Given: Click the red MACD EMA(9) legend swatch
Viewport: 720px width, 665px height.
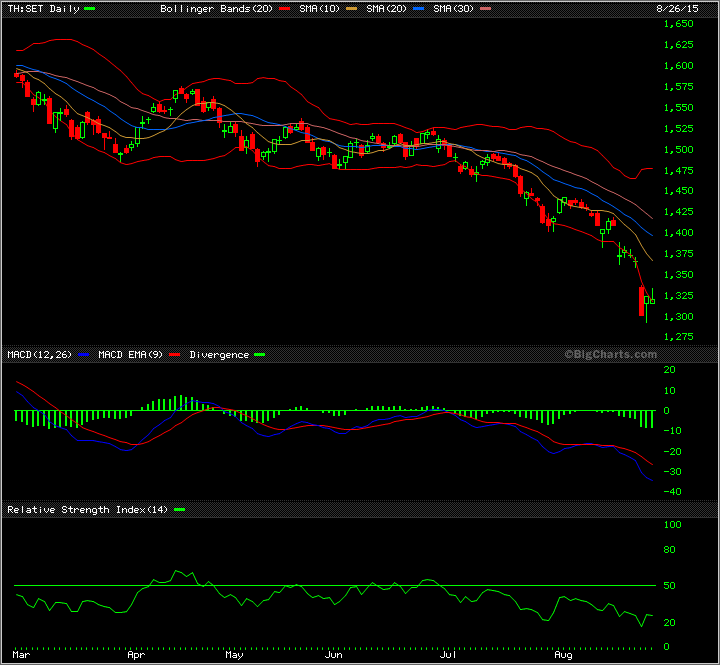Looking at the screenshot, I should point(174,355).
